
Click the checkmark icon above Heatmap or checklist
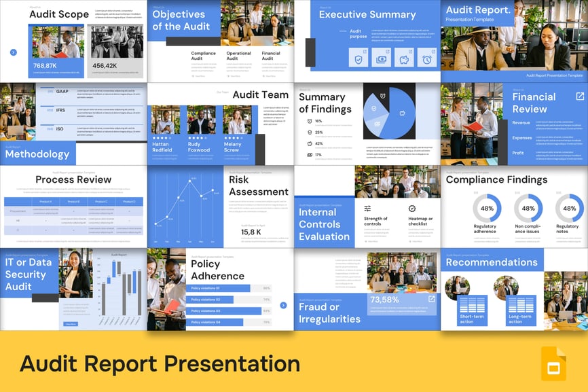[x=411, y=209]
